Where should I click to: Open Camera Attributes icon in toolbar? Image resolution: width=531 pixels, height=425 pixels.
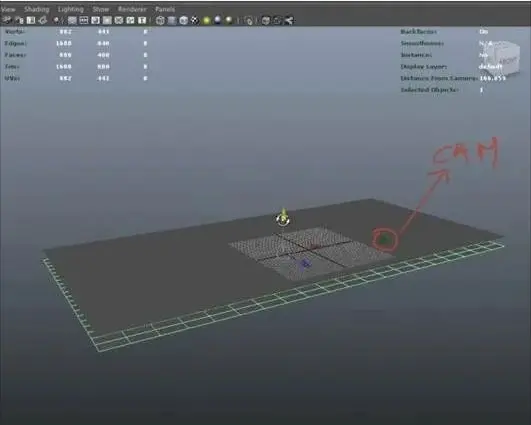(x=19, y=21)
